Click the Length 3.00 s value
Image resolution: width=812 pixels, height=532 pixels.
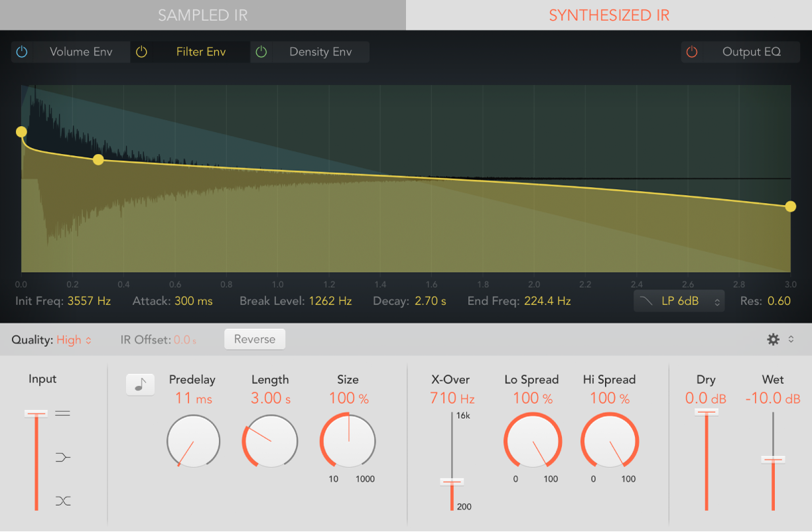[x=271, y=398]
